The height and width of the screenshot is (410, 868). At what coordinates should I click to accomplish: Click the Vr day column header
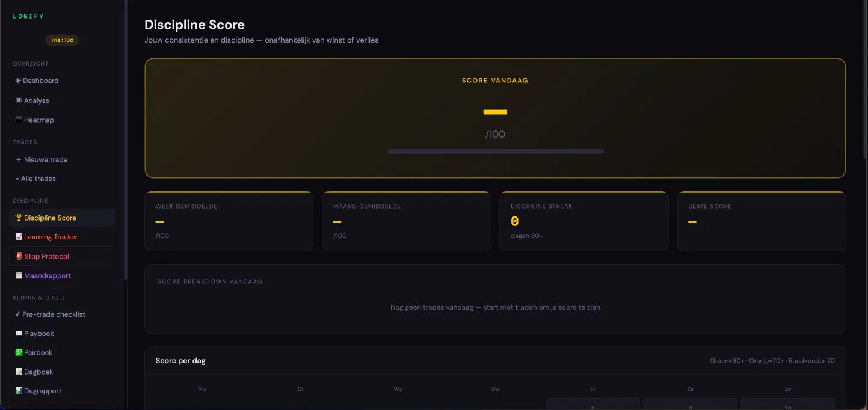coord(593,389)
